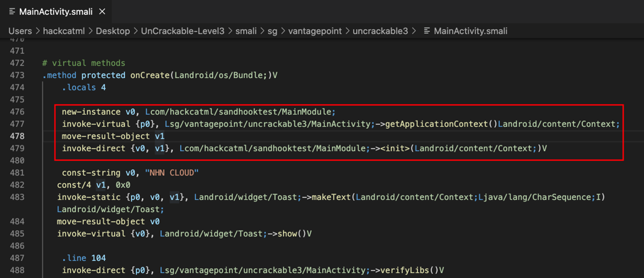Click file icon before breadcrumb MainActivity.smali

427,31
